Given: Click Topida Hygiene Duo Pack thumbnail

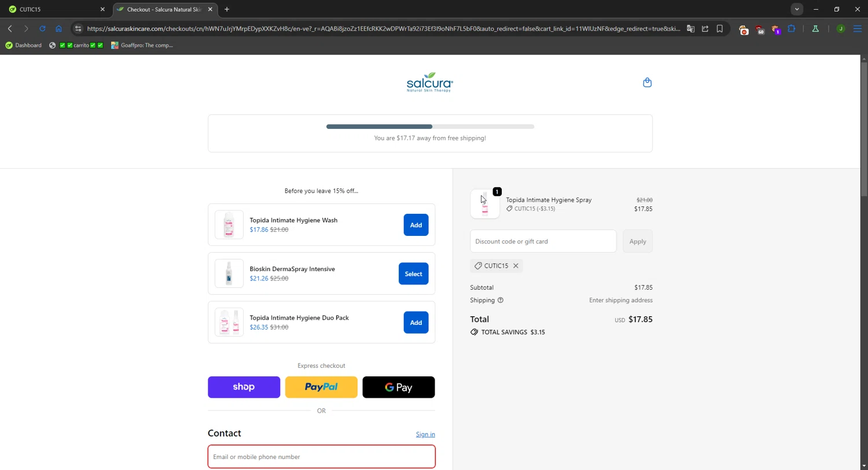Looking at the screenshot, I should (x=229, y=323).
